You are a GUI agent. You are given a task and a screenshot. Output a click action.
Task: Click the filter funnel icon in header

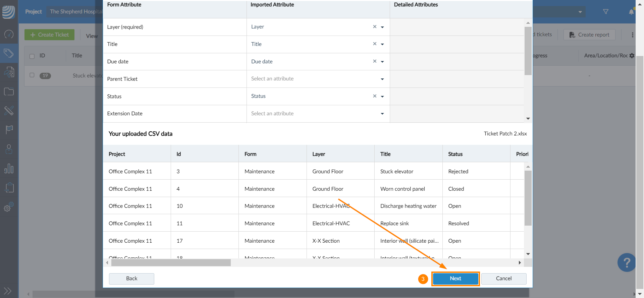coord(606,12)
